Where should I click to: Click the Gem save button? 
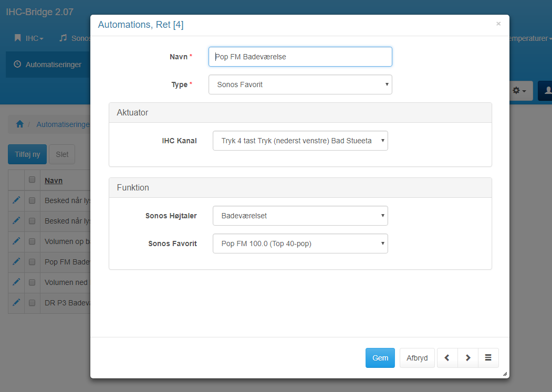[x=380, y=358]
